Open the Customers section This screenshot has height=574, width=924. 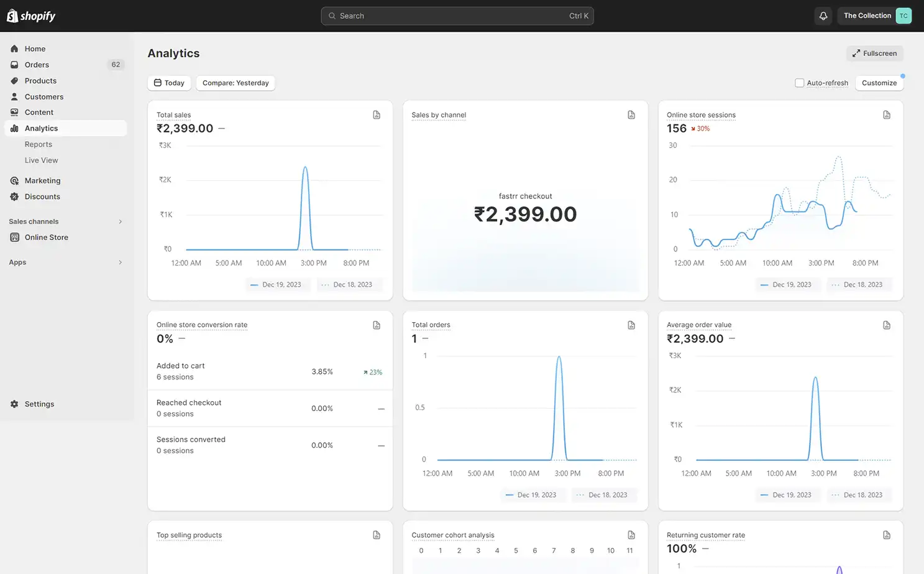point(43,96)
